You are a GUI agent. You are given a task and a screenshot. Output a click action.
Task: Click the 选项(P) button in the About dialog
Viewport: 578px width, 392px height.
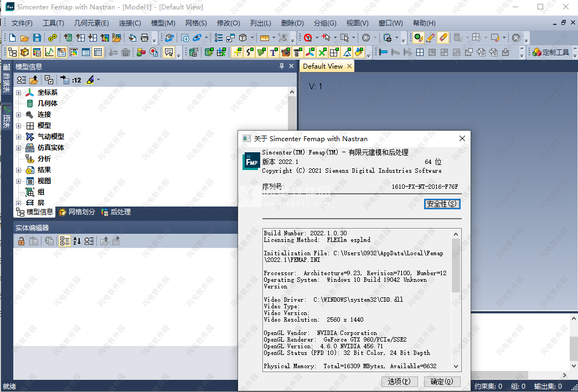click(399, 381)
